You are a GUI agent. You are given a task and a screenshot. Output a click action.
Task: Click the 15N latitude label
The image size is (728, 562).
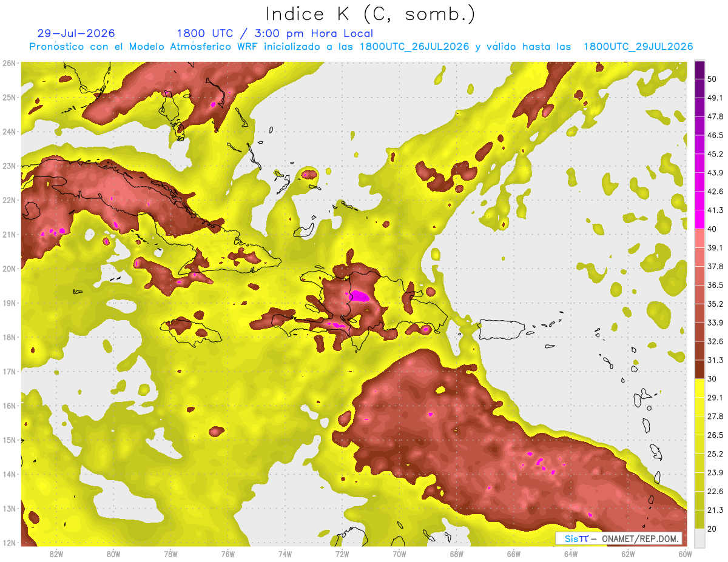coord(8,440)
